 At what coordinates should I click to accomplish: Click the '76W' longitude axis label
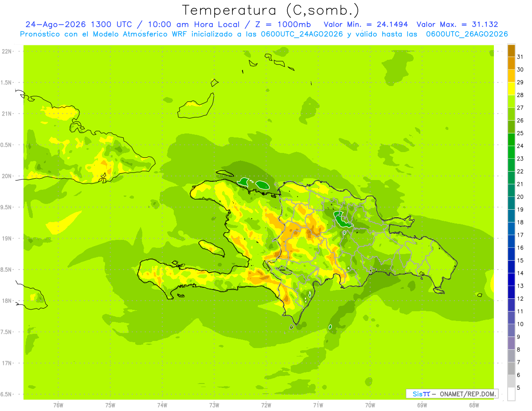coord(58,405)
